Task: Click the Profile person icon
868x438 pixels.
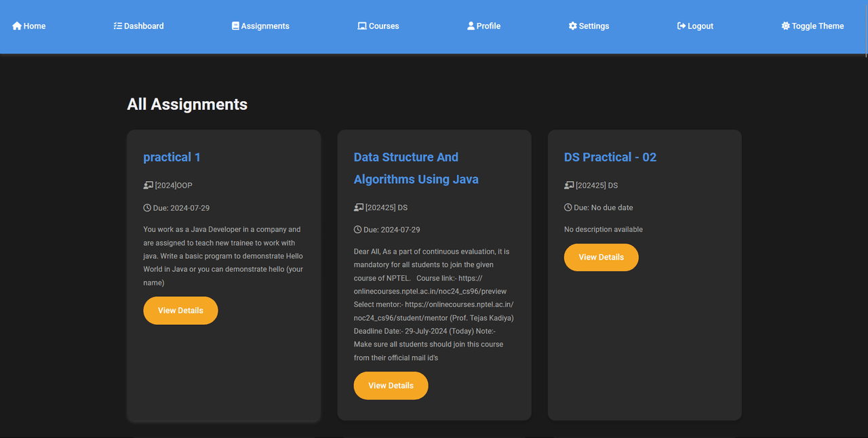Action: click(x=471, y=26)
